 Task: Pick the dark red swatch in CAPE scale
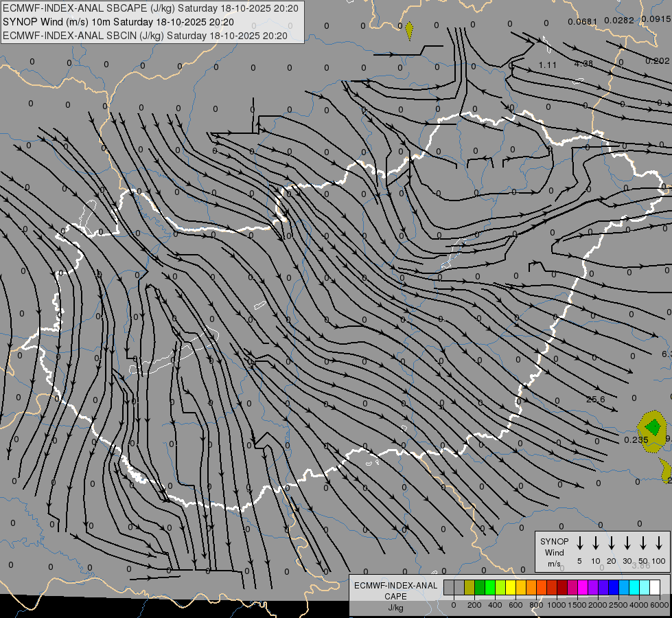click(562, 587)
